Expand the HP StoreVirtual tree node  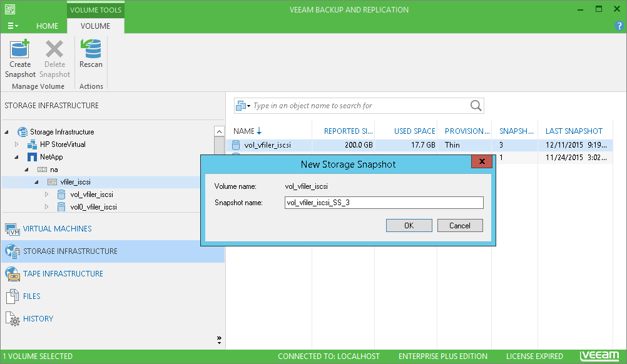pos(16,144)
